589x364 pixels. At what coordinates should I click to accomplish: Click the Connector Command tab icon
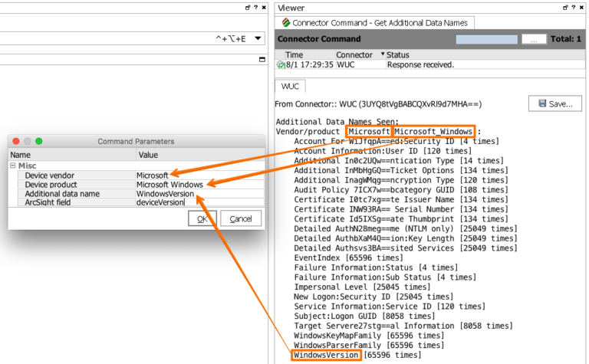285,23
